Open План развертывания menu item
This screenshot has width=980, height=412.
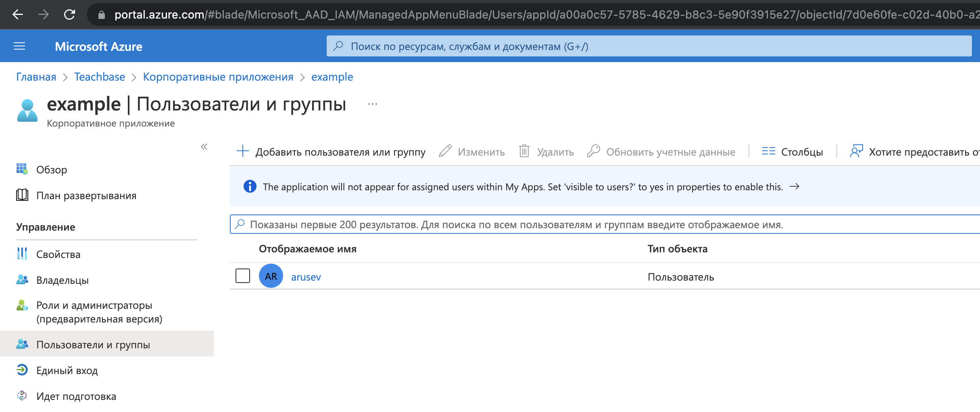pyautogui.click(x=86, y=196)
